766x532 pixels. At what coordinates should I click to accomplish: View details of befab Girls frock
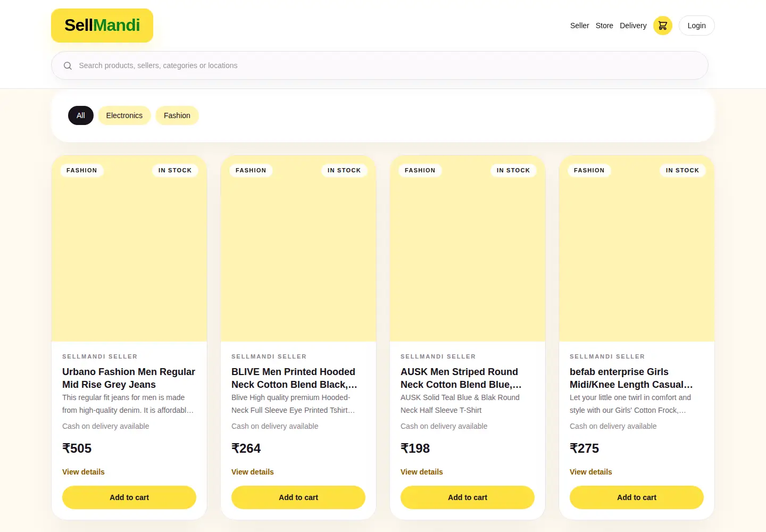pos(591,472)
